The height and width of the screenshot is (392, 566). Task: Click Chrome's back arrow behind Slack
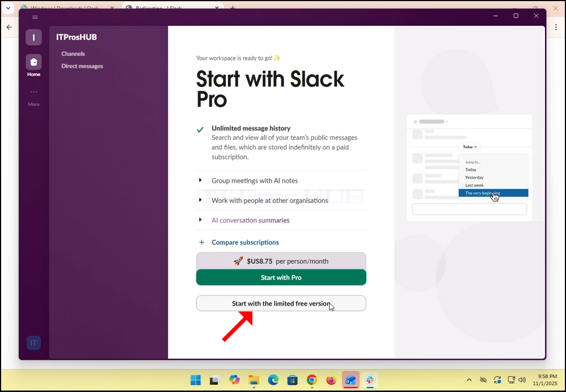click(9, 27)
